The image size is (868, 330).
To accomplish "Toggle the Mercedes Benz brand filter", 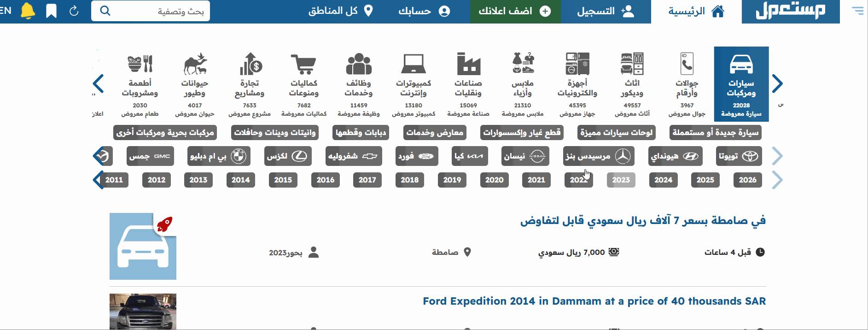I will (598, 156).
